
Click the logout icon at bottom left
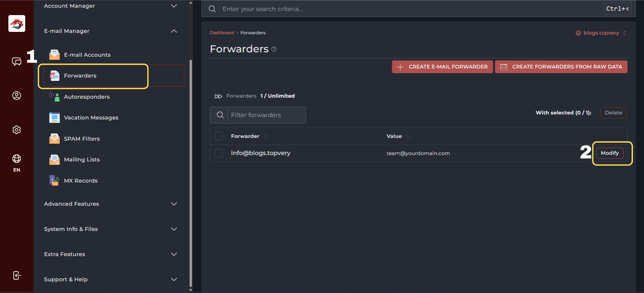[x=16, y=275]
